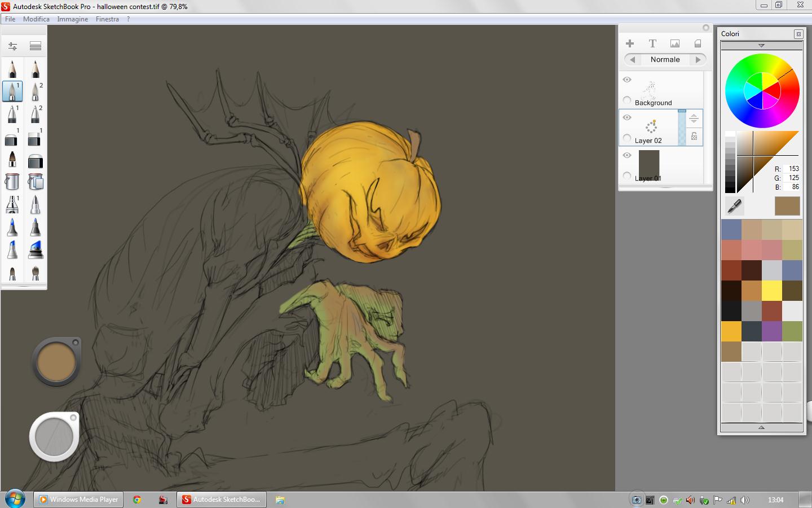812x508 pixels.
Task: Select the second pencil brush
Action: tap(35, 69)
